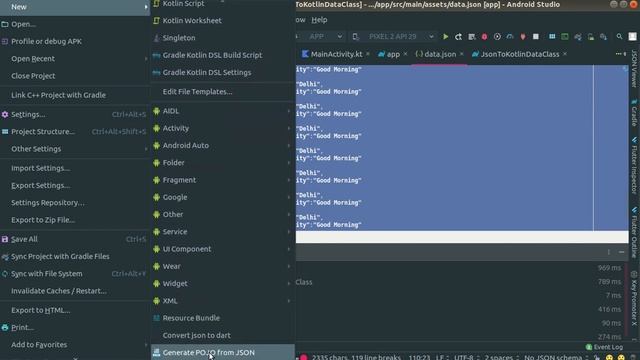Open the SDK Manager icon
This screenshot has width=640, height=360.
point(603,37)
